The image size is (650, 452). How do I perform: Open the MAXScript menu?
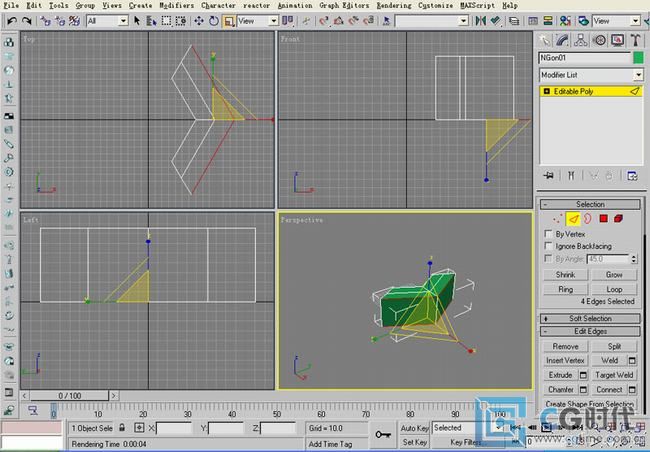coord(477,5)
